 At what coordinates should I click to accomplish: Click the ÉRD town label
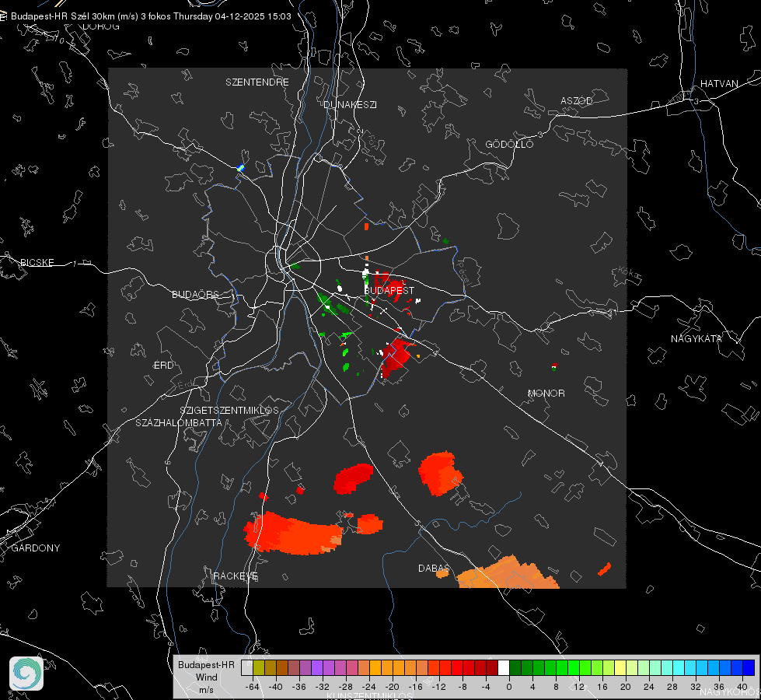(x=163, y=366)
